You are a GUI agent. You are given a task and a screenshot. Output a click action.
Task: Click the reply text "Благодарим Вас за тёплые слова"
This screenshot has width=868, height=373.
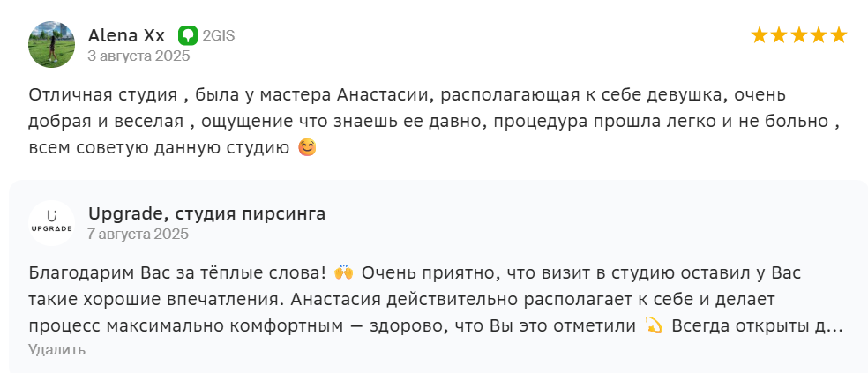(178, 271)
